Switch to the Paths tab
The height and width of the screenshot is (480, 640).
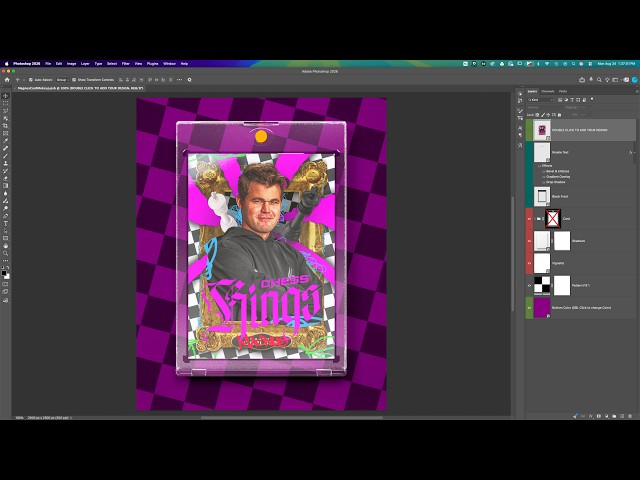pos(563,91)
